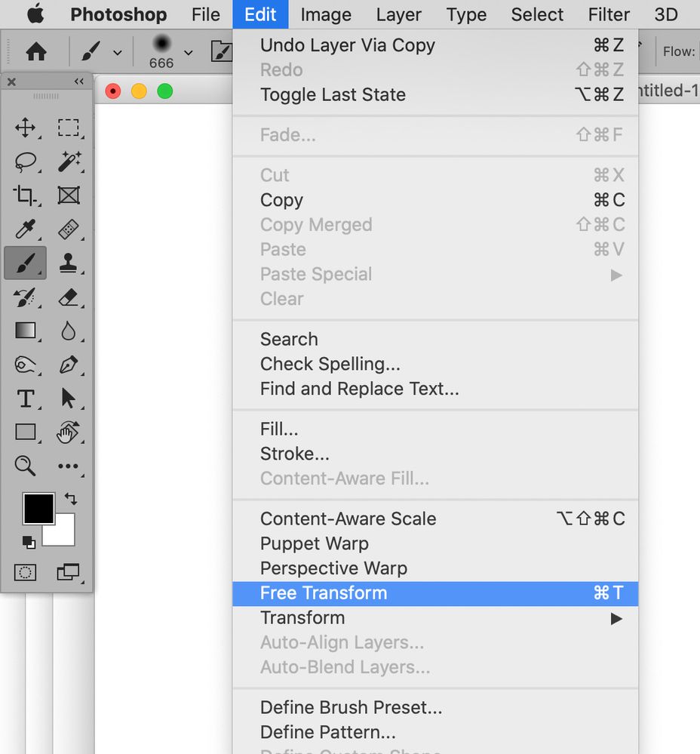This screenshot has width=700, height=754.
Task: Expand the Transform submenu
Action: coord(616,618)
